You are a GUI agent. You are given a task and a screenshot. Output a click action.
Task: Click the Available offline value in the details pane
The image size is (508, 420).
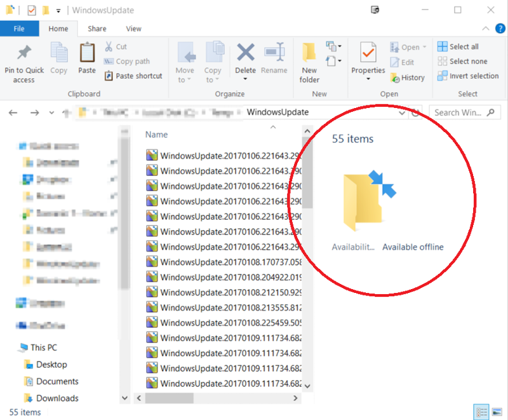[x=413, y=247]
